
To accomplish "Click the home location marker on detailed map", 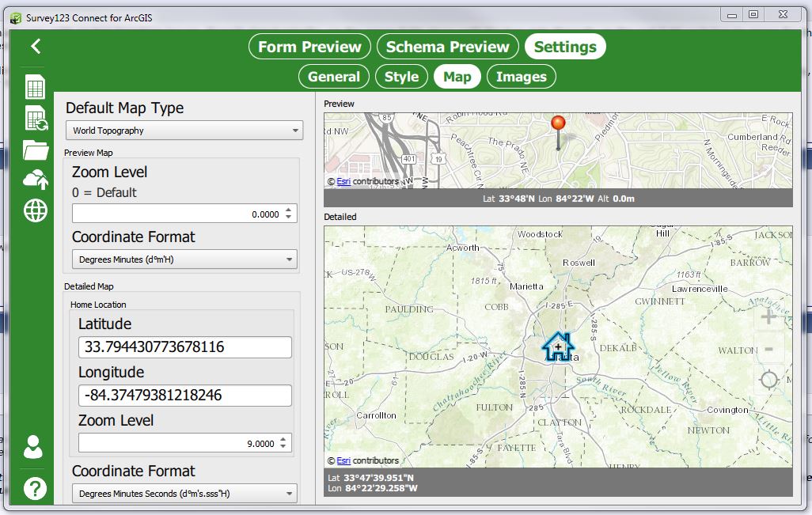I will 558,346.
